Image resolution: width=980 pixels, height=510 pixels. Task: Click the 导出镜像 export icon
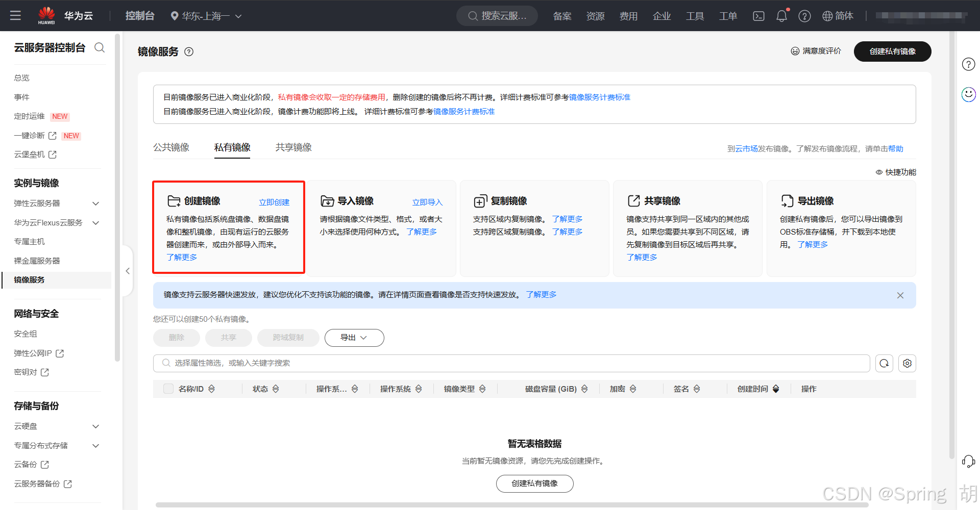point(787,201)
